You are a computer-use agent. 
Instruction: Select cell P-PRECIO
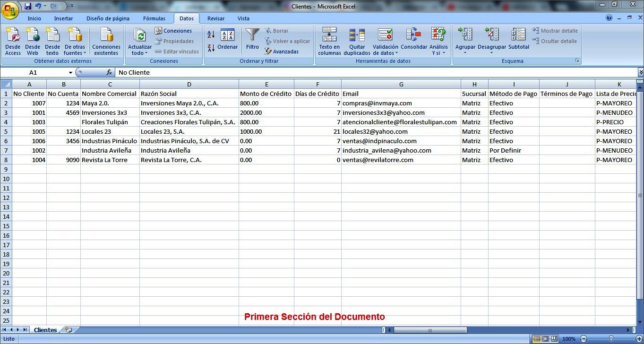point(616,122)
